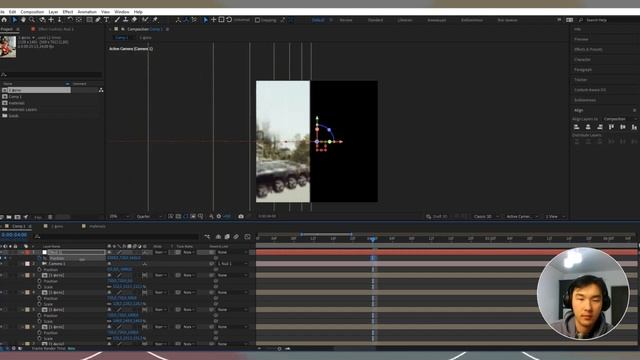640x360 pixels.
Task: Select the Clone Stamp tool
Action: (x=126, y=20)
